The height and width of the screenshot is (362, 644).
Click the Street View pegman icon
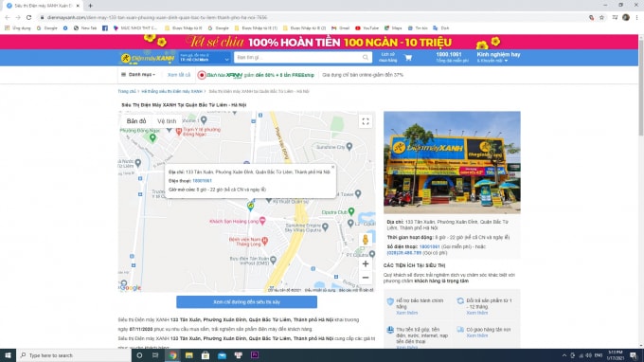click(x=366, y=240)
